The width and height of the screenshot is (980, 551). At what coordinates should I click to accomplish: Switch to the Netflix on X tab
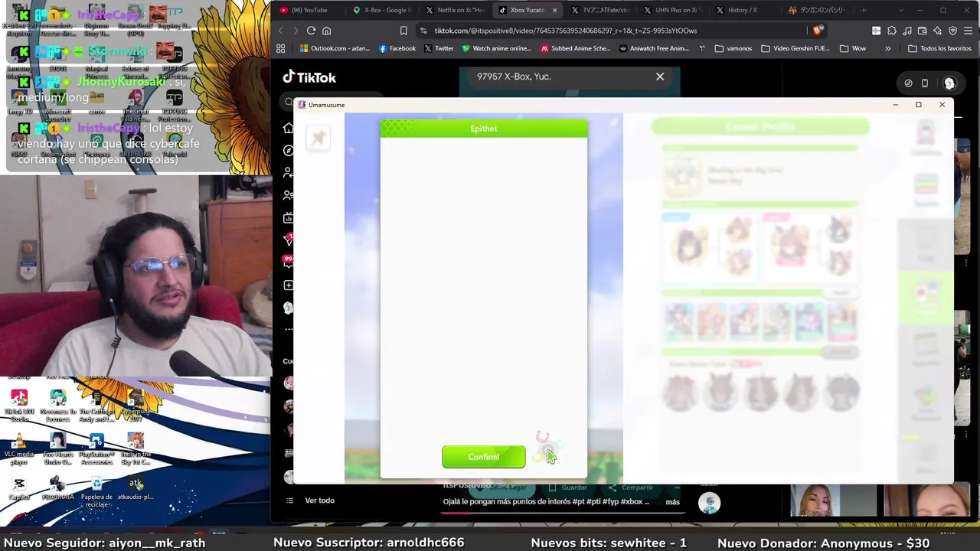456,10
